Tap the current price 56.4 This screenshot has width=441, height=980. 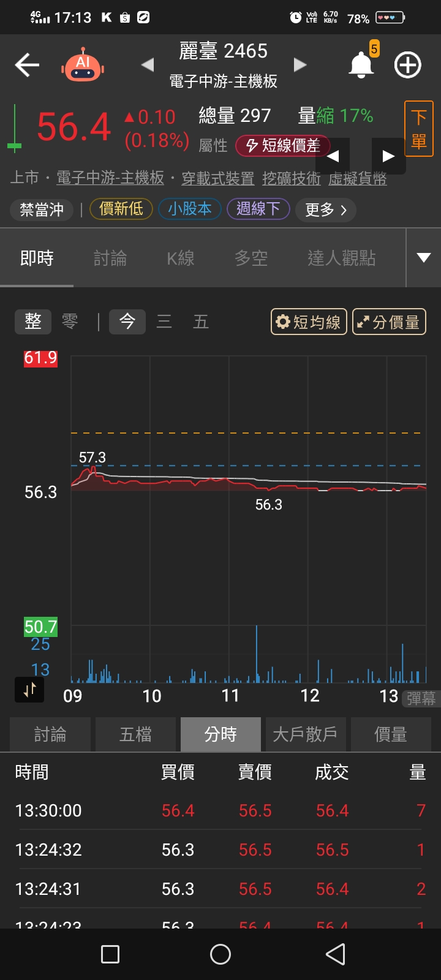click(x=74, y=127)
